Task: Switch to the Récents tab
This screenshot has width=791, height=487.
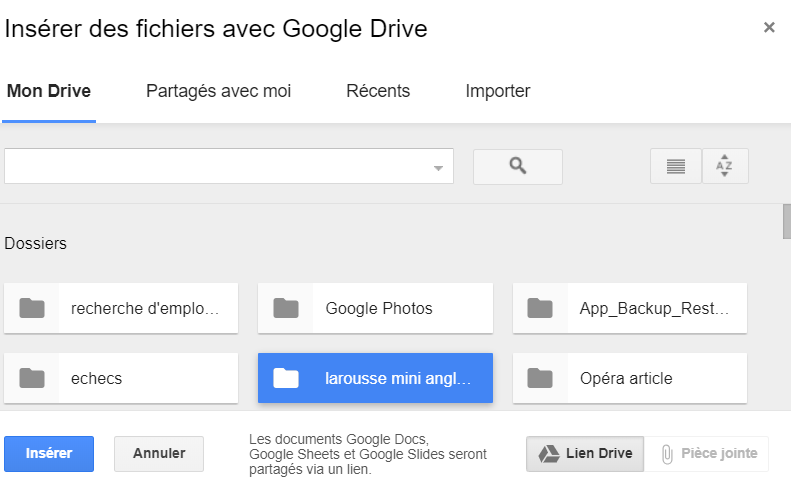Action: pyautogui.click(x=378, y=91)
